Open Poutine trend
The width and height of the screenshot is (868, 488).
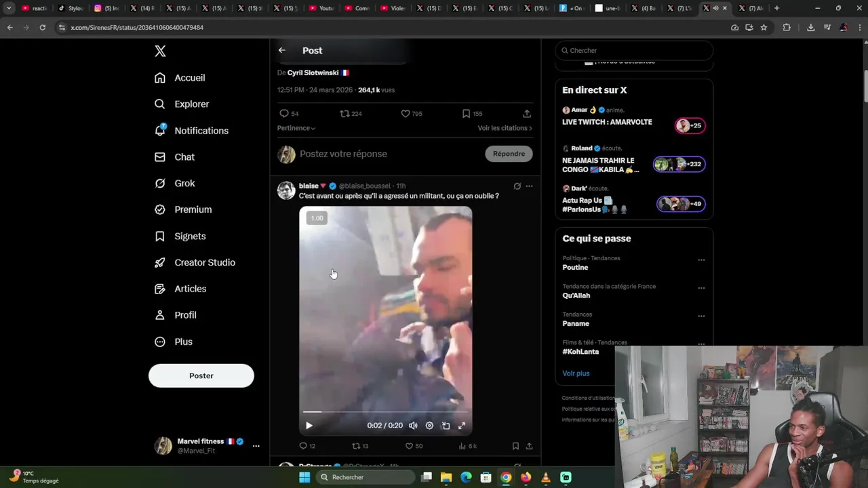575,268
